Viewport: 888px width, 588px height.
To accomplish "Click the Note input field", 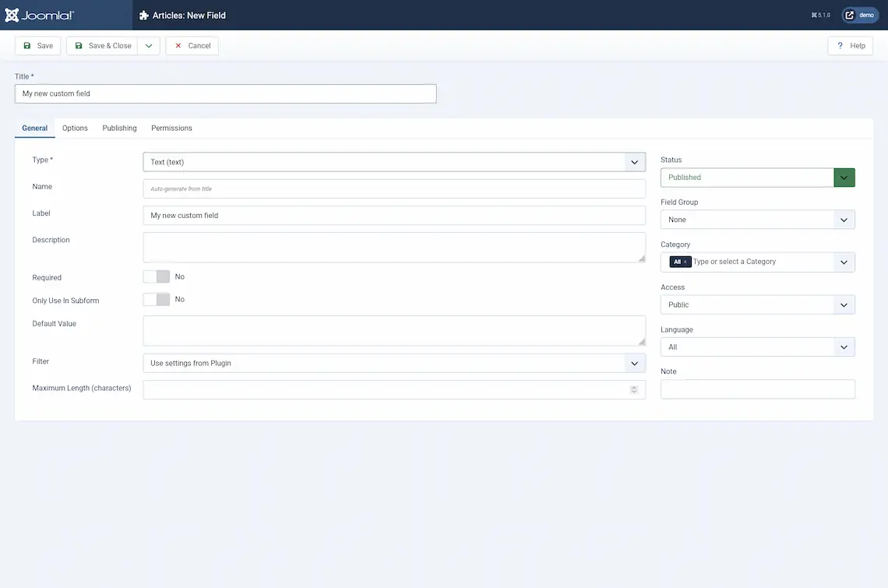I will point(757,389).
